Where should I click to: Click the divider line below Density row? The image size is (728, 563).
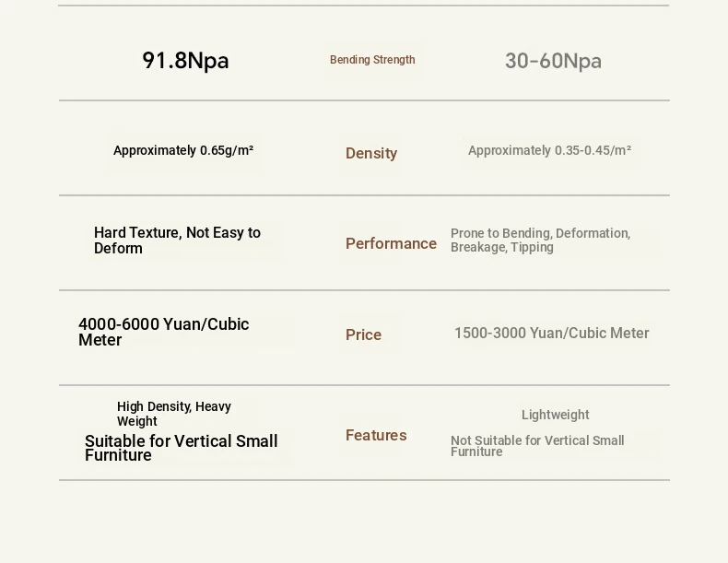point(365,195)
